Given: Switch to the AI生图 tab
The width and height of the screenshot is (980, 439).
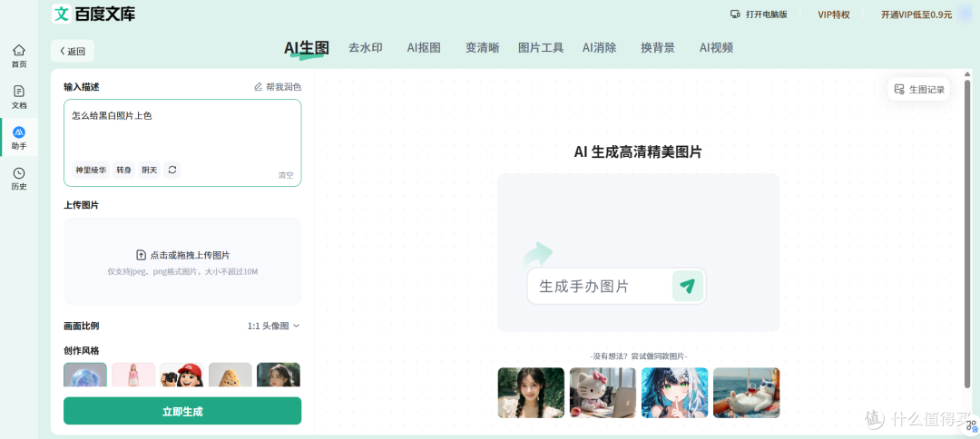Looking at the screenshot, I should click(x=307, y=48).
